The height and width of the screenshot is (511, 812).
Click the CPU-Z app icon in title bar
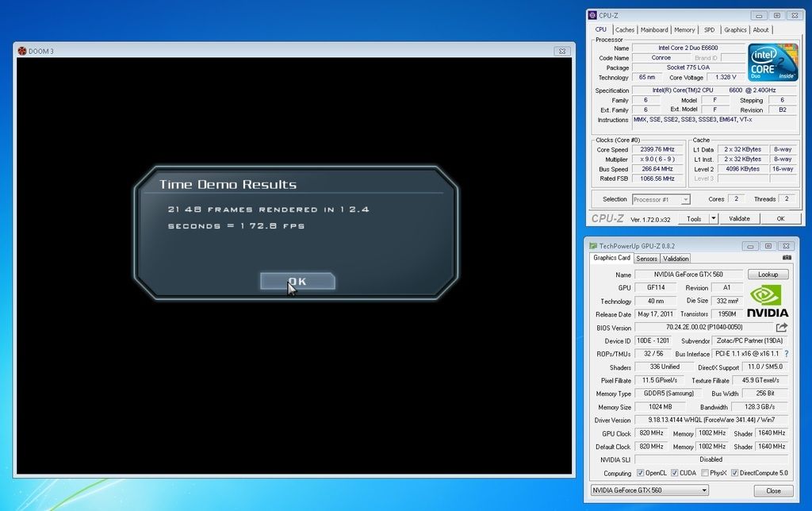[x=592, y=16]
